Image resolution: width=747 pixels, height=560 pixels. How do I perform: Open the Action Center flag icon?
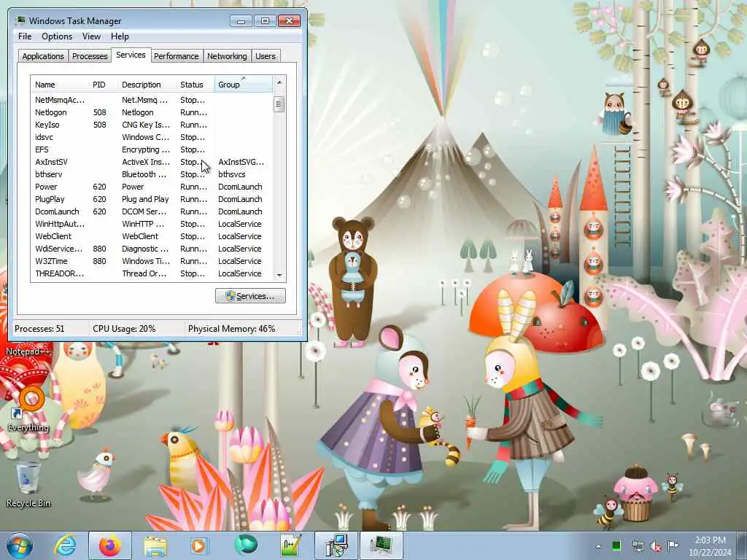[673, 545]
